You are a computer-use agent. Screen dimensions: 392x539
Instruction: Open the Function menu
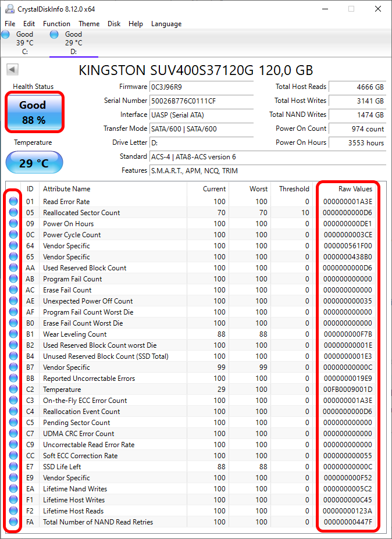57,24
